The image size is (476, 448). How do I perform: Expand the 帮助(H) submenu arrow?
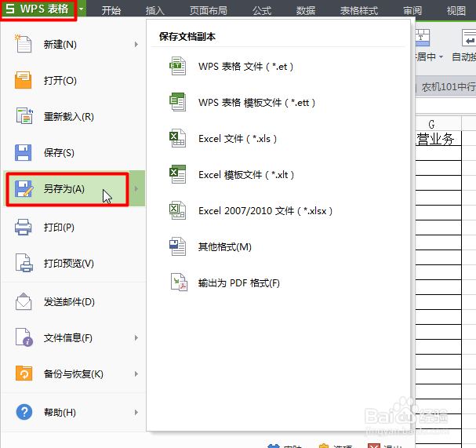coord(136,412)
